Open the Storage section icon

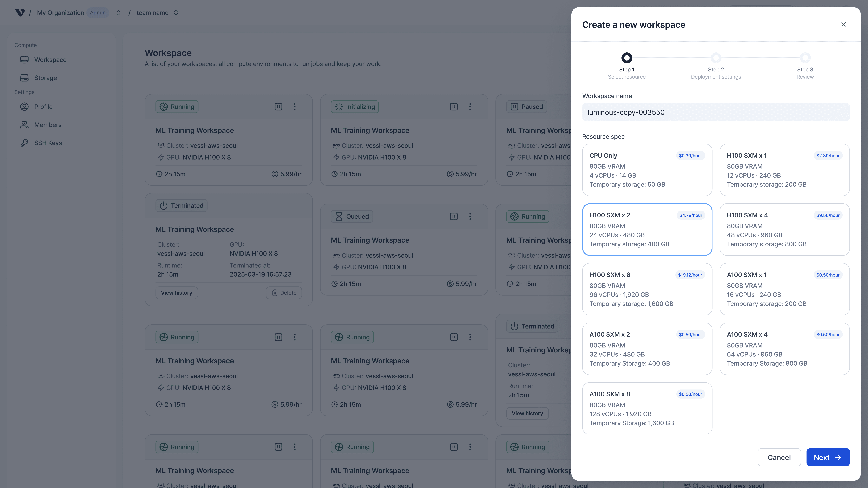click(24, 77)
